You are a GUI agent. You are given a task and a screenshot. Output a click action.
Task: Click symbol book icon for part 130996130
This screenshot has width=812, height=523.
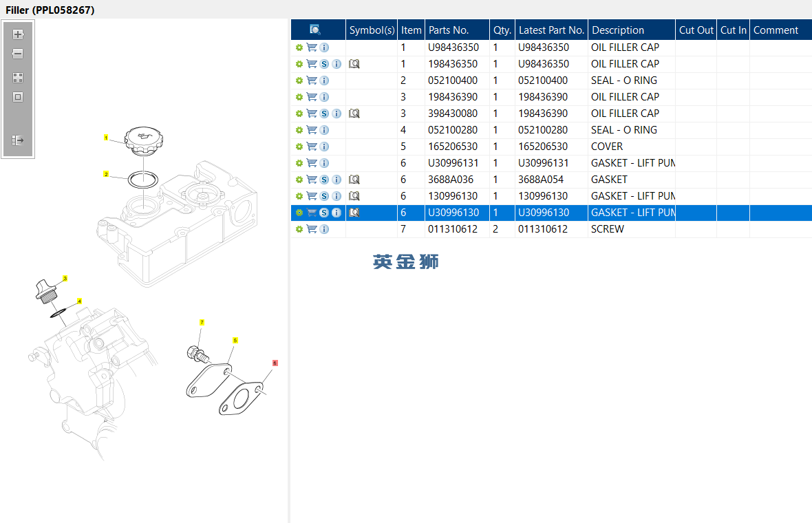pos(354,196)
